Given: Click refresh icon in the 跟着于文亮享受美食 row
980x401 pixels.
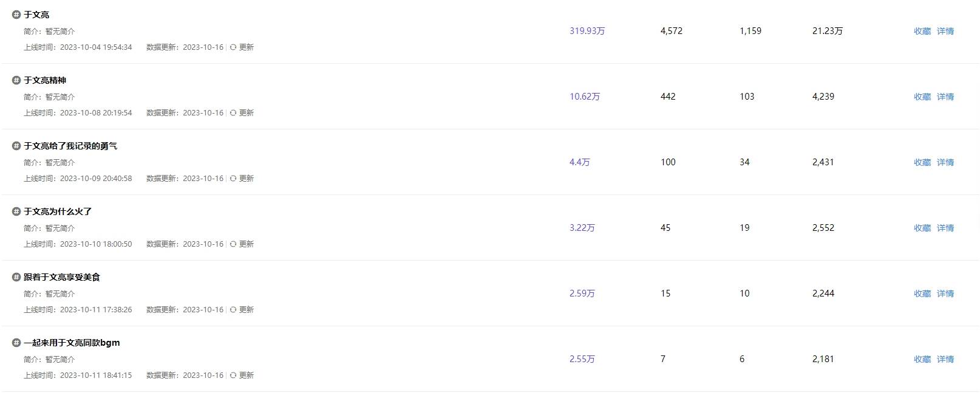Looking at the screenshot, I should [233, 310].
